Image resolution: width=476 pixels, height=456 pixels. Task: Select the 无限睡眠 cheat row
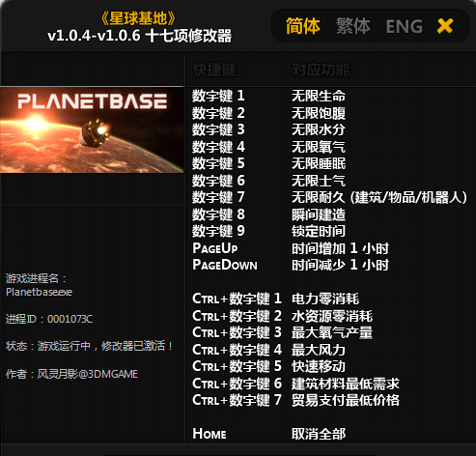point(319,163)
